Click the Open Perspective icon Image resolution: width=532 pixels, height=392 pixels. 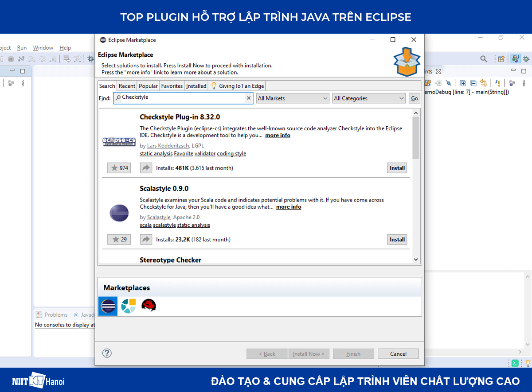(501, 58)
